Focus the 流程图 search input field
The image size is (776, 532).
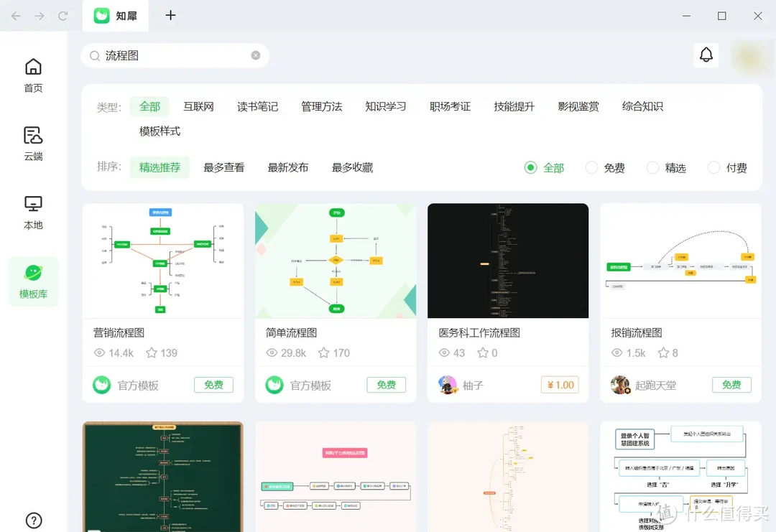point(175,55)
